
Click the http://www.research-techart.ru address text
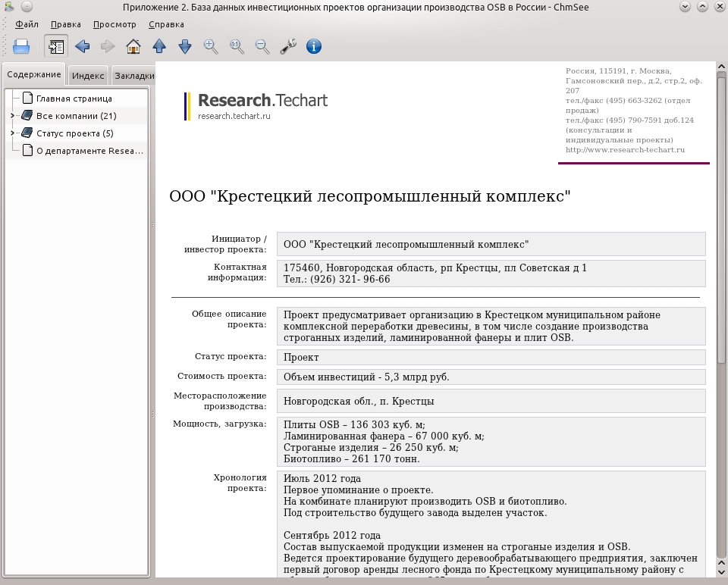pos(625,150)
